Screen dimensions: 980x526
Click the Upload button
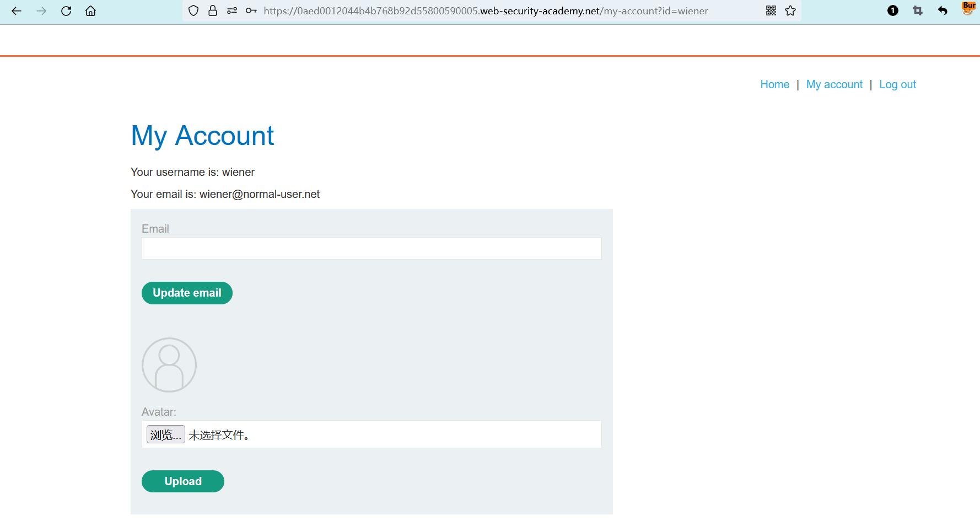point(183,481)
